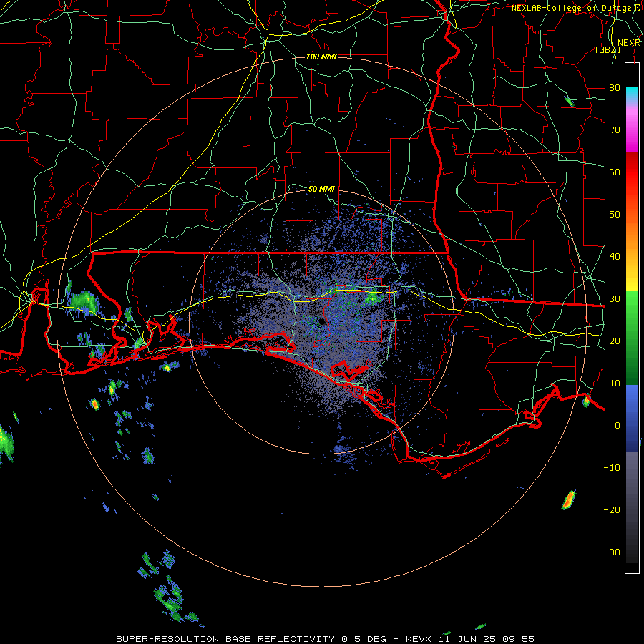The height and width of the screenshot is (644, 644).
Task: Click the 20 value on the dBZ scale
Action: (x=615, y=341)
